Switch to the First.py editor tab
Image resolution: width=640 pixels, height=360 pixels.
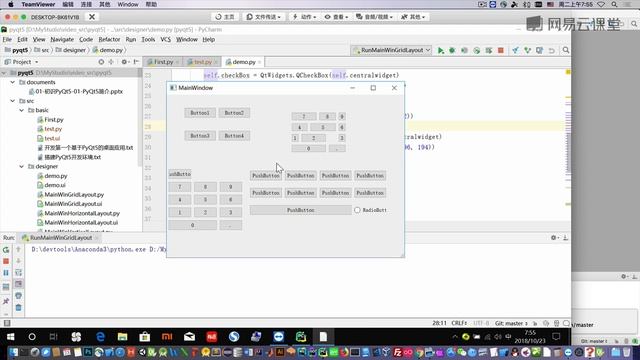[163, 62]
